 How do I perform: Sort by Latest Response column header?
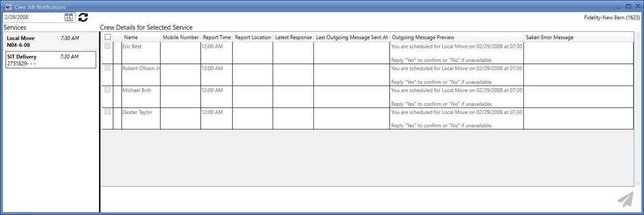293,38
